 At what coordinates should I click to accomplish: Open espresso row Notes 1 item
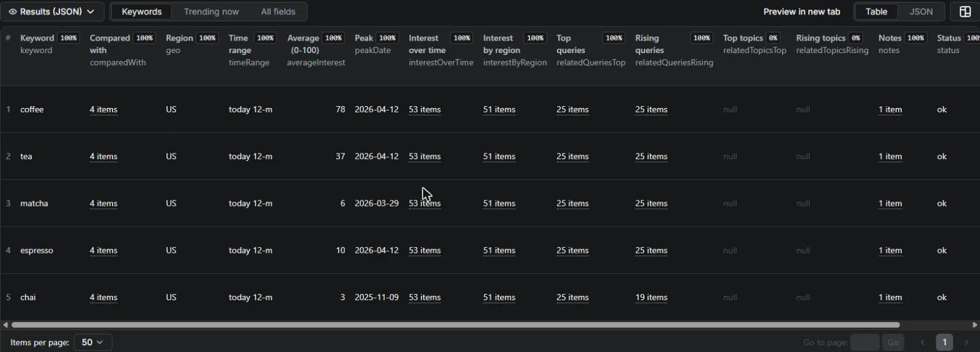(x=890, y=250)
